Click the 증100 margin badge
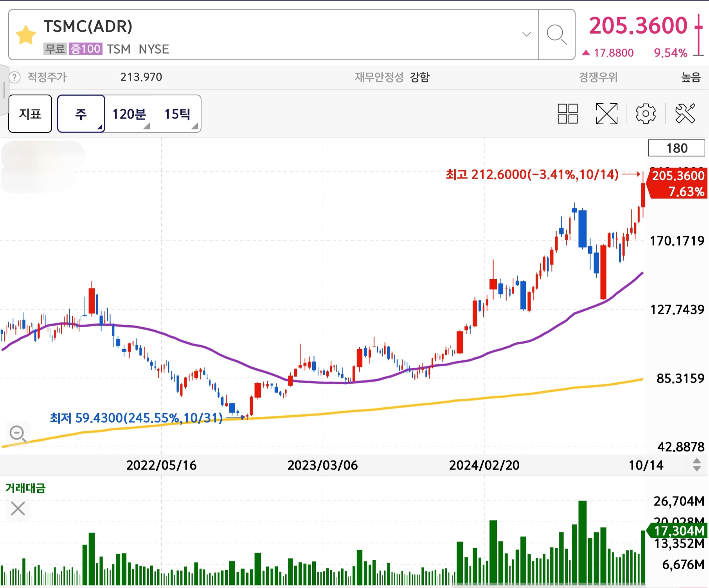 [85, 49]
